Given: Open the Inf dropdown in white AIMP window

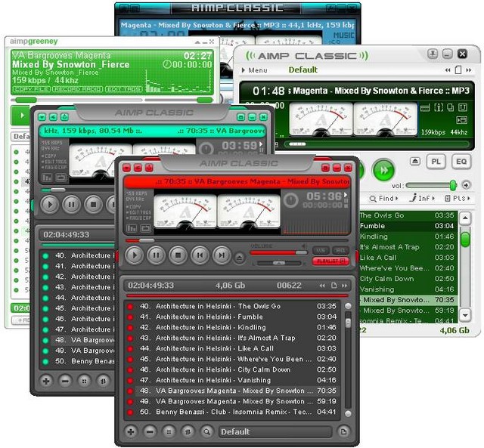Looking at the screenshot, I should (x=422, y=198).
